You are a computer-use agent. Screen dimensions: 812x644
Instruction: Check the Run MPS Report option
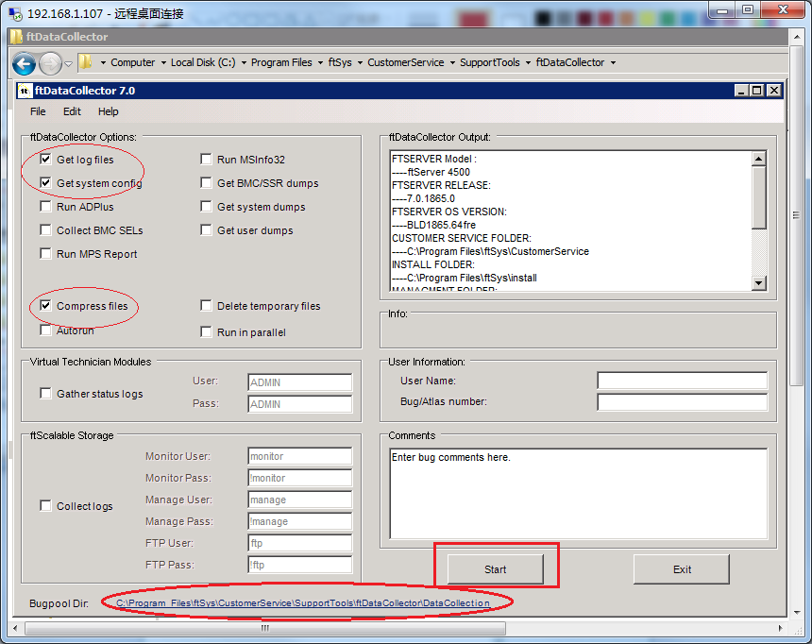point(45,253)
